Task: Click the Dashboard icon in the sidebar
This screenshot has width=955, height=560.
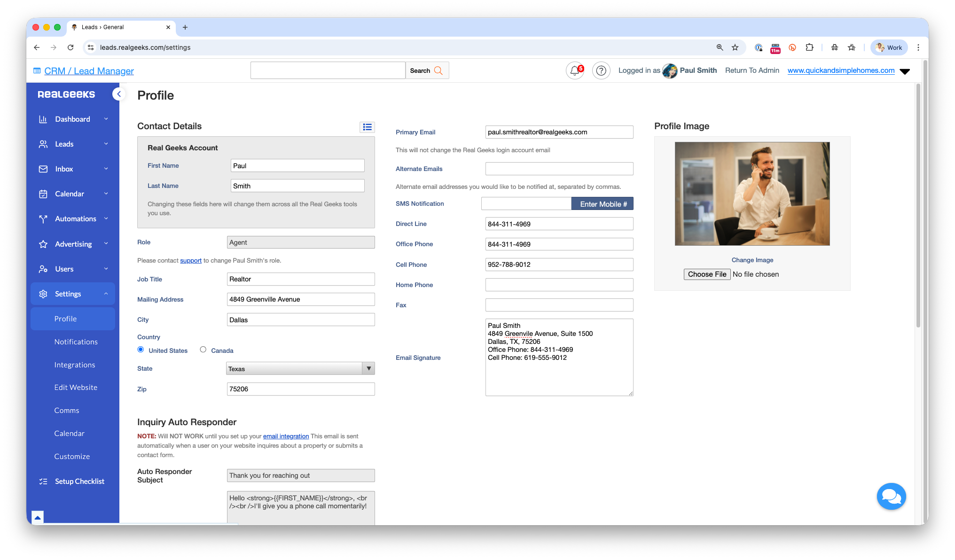Action: [x=43, y=119]
